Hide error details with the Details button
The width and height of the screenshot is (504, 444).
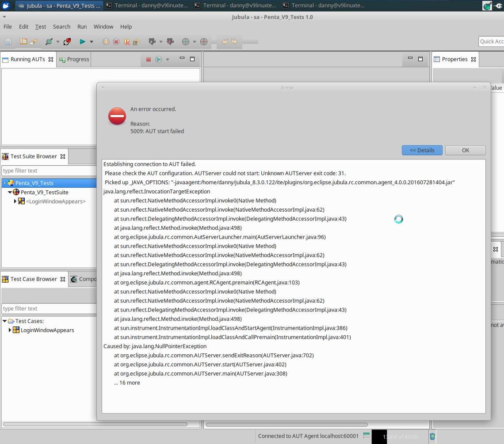[422, 150]
